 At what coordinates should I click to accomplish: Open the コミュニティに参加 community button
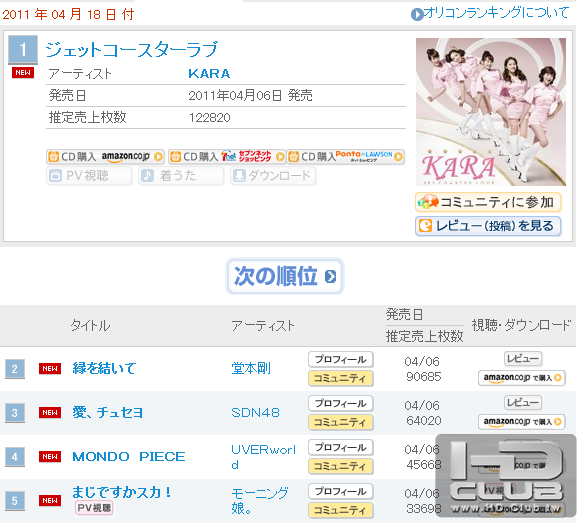tap(488, 202)
